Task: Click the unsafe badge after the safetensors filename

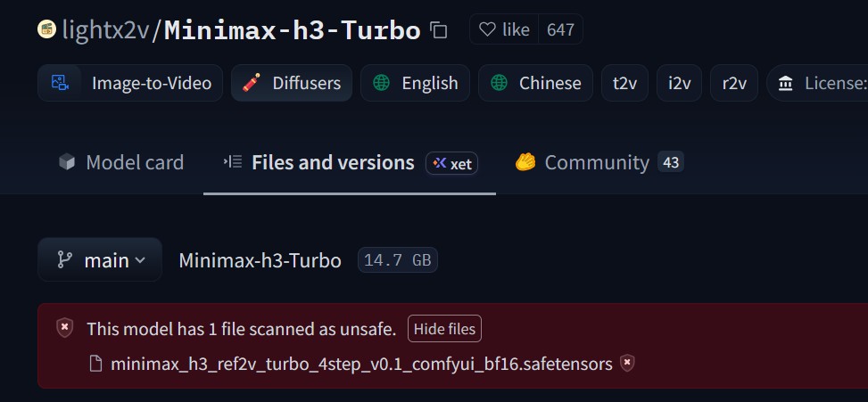Action: coord(626,364)
